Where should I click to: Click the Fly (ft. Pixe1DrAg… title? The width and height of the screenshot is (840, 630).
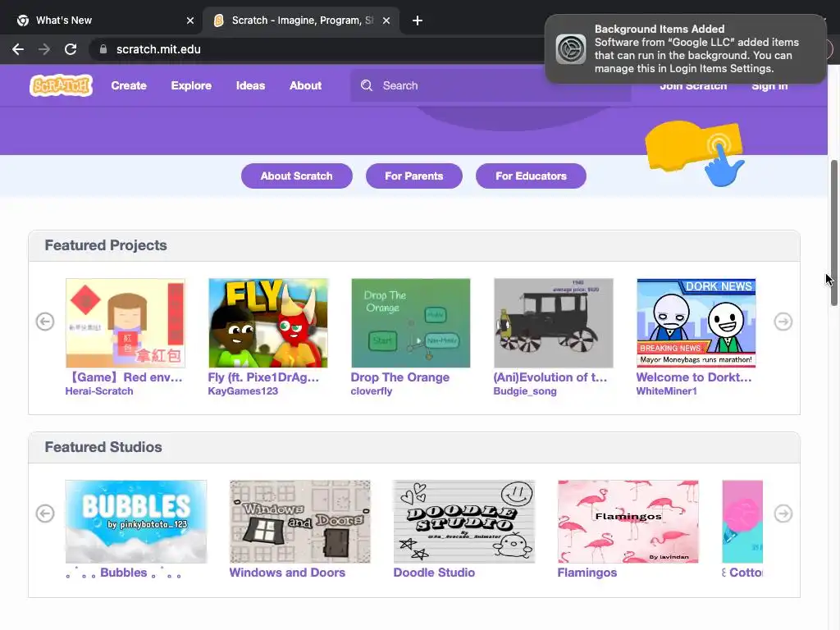tap(263, 377)
